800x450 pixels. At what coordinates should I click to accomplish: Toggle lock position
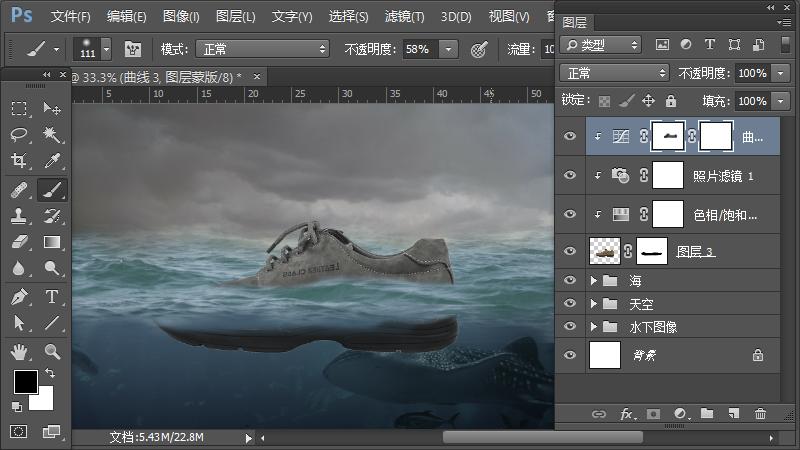(648, 101)
